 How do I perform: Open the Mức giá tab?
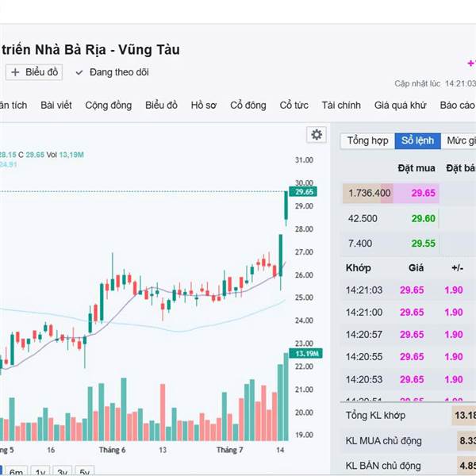tap(461, 140)
